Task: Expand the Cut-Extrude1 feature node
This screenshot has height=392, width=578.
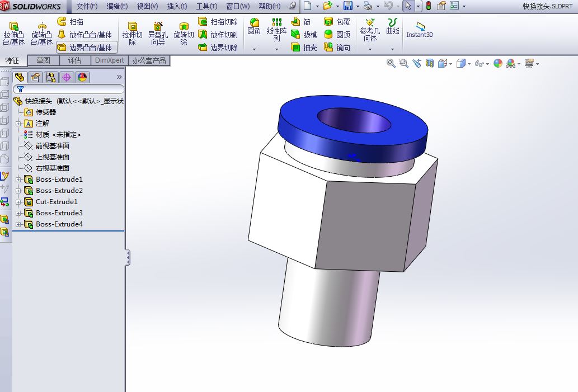Action: tap(18, 202)
